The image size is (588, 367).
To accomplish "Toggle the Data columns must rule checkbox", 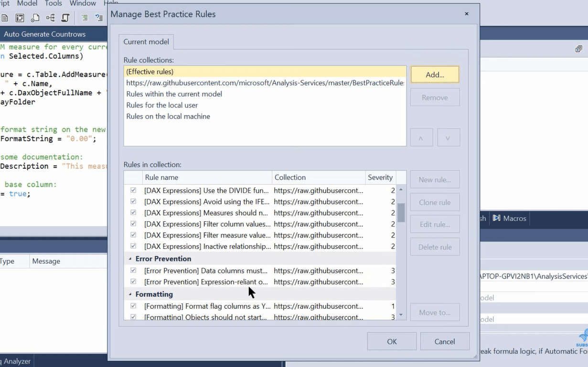I will pyautogui.click(x=133, y=270).
